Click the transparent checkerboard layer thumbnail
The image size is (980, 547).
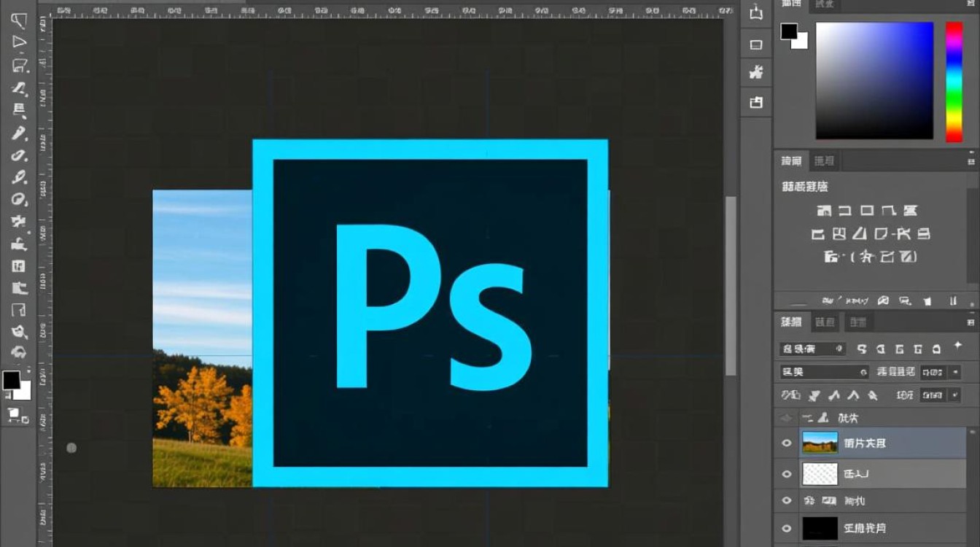[x=820, y=473]
